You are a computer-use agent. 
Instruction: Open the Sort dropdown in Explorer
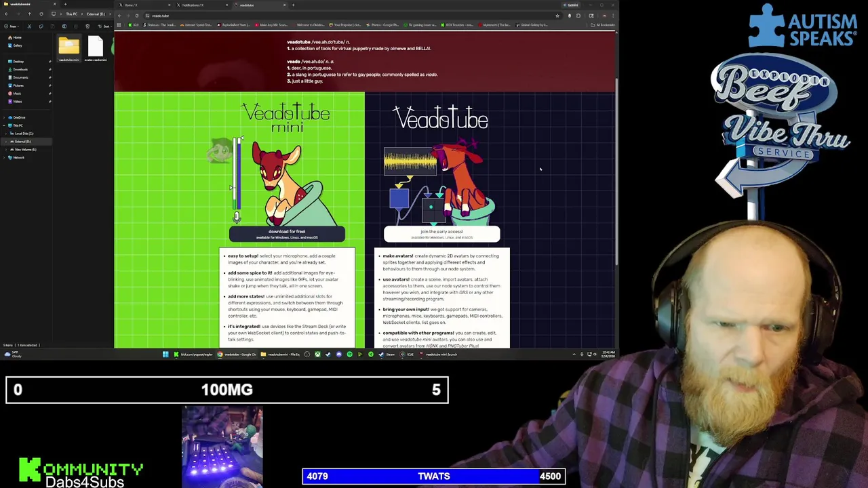coord(105,26)
